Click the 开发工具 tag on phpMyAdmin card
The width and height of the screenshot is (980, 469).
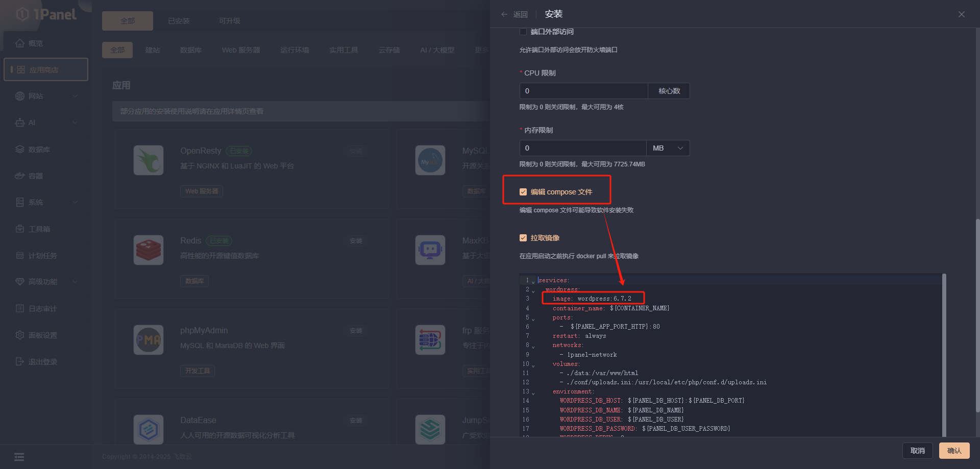[x=198, y=371]
